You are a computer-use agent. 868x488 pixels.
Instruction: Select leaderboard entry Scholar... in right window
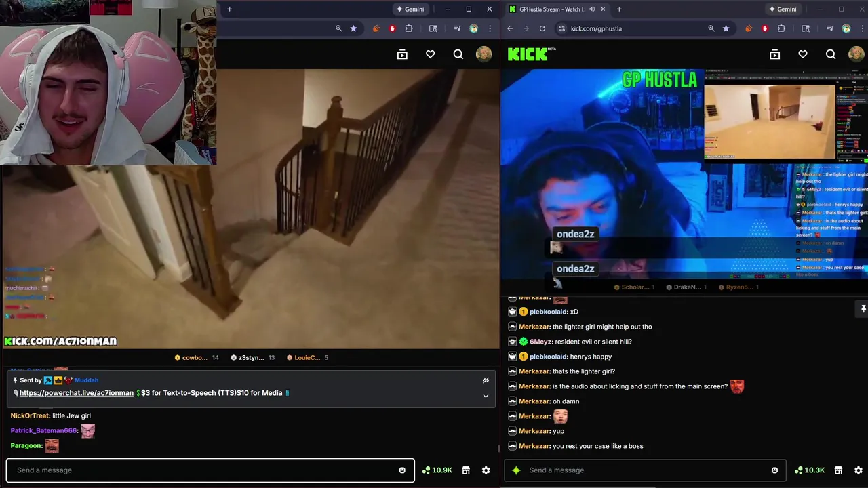pyautogui.click(x=633, y=287)
